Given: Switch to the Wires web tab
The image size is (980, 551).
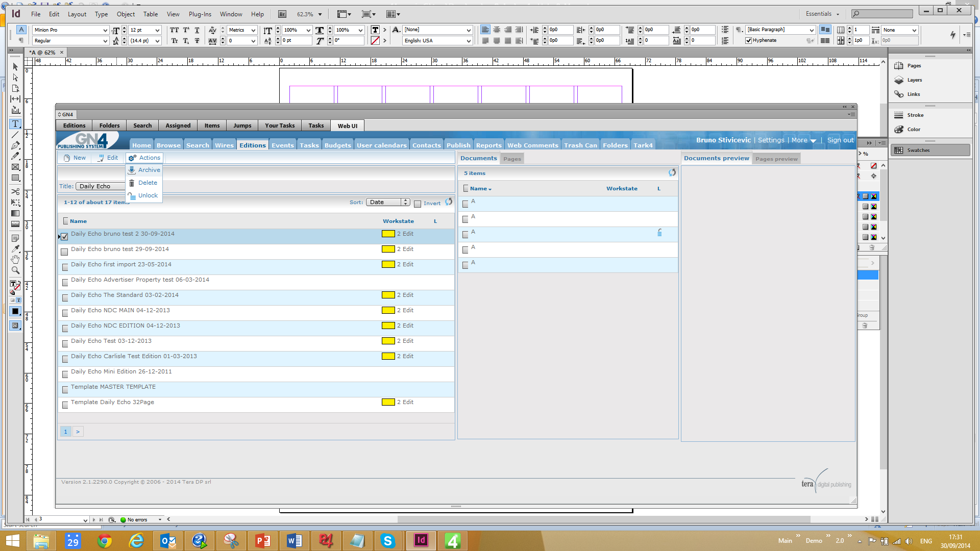Looking at the screenshot, I should [x=224, y=145].
